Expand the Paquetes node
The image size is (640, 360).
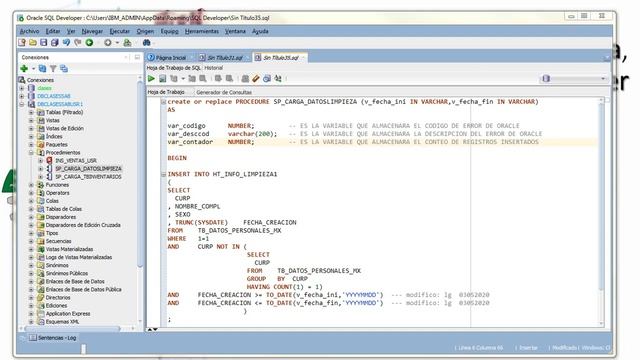click(x=31, y=144)
